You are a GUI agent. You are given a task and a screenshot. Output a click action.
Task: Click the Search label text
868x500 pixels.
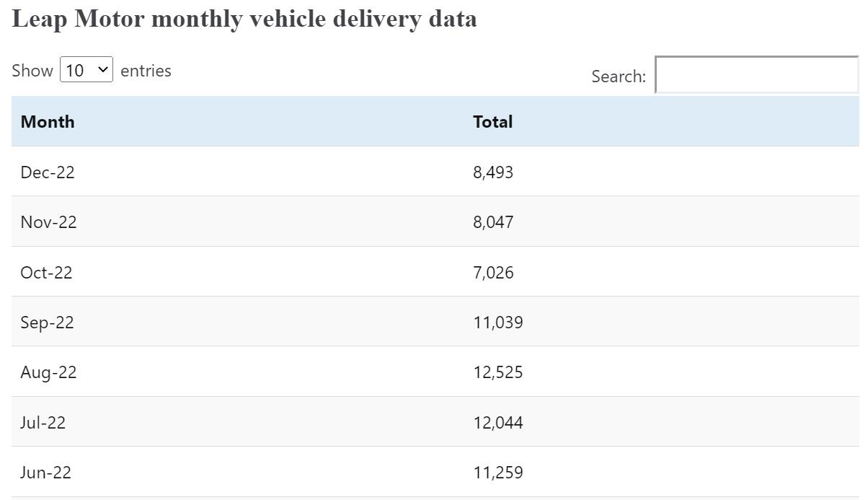click(x=618, y=76)
